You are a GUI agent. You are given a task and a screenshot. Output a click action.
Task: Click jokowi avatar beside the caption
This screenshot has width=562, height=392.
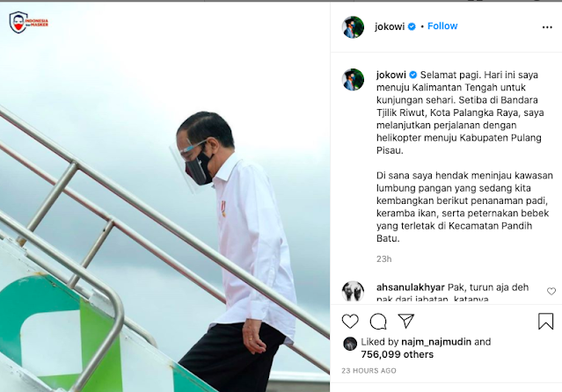pyautogui.click(x=353, y=79)
